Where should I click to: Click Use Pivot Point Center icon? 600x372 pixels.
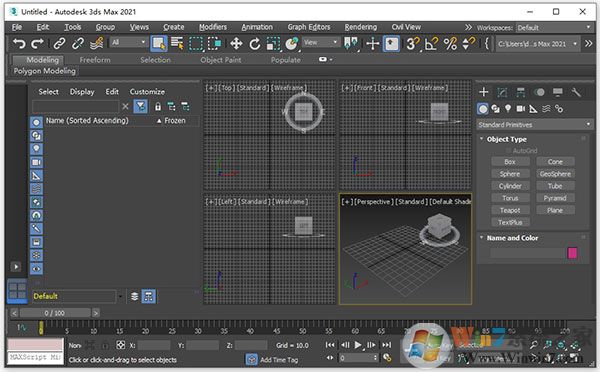point(351,44)
